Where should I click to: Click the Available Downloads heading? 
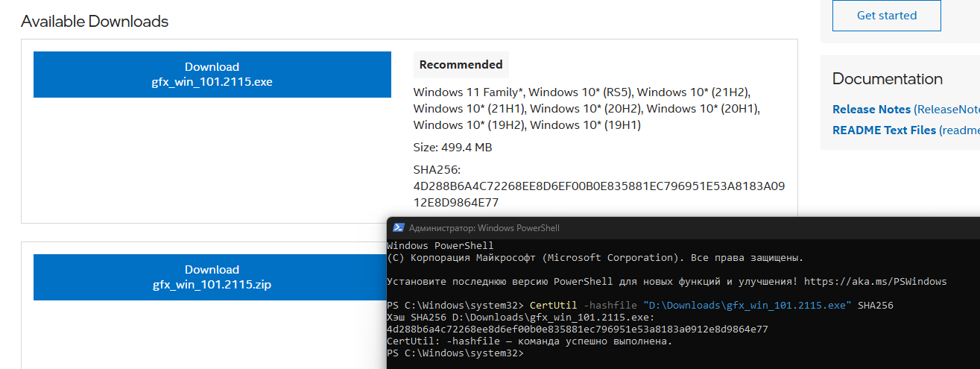click(95, 22)
